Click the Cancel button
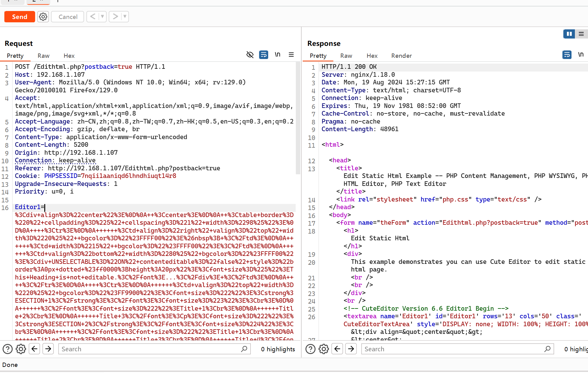 68,17
